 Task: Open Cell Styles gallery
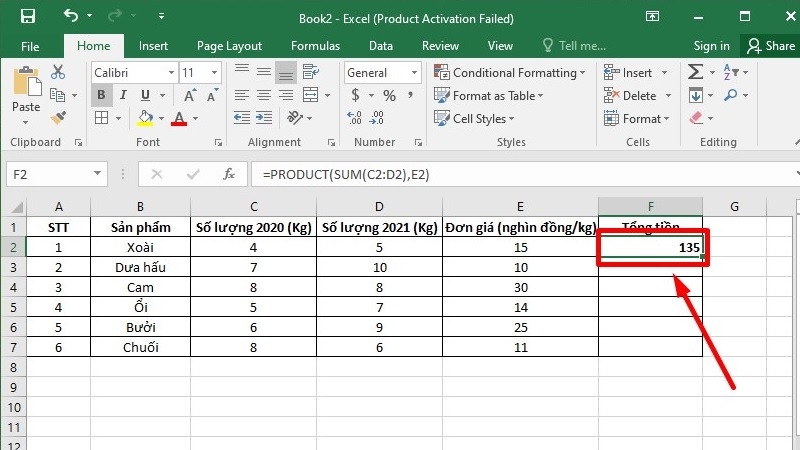pyautogui.click(x=474, y=118)
